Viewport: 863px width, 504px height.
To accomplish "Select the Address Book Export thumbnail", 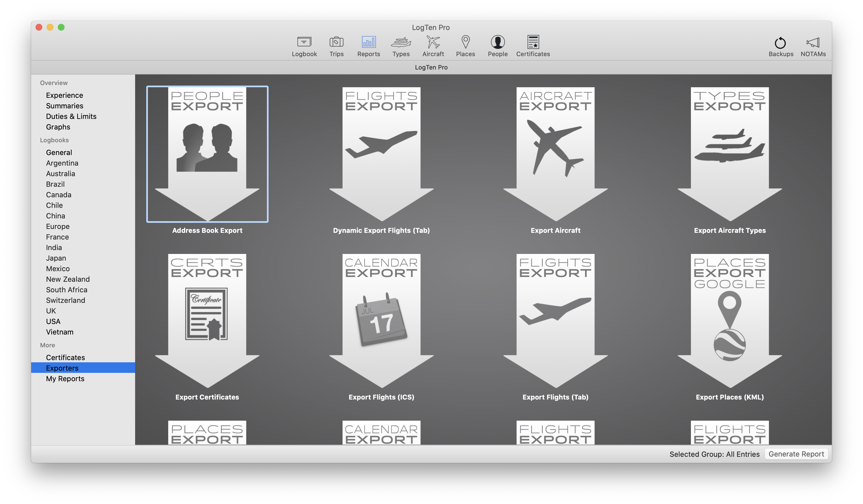I will pyautogui.click(x=207, y=154).
